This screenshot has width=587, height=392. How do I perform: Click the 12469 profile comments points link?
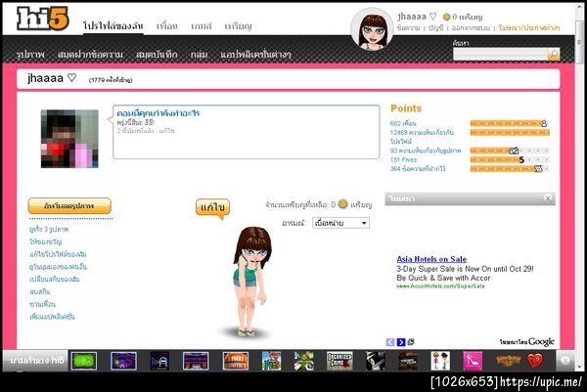tap(422, 137)
